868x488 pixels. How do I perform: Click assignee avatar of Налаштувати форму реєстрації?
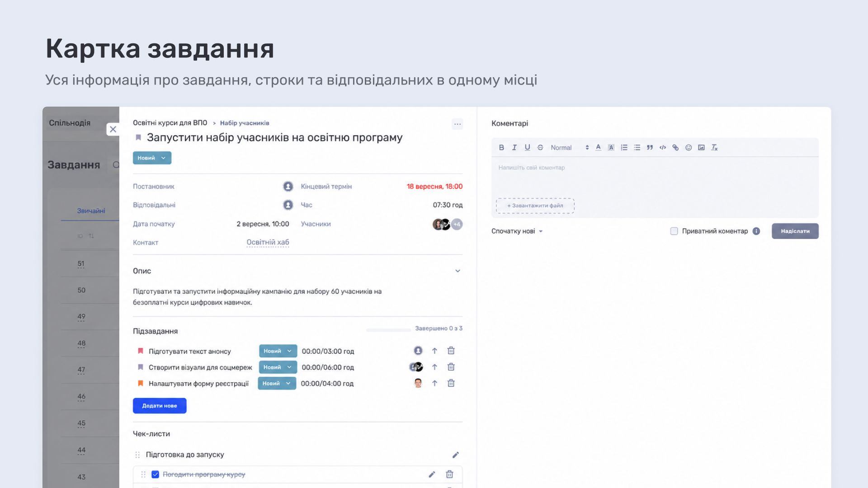(418, 383)
